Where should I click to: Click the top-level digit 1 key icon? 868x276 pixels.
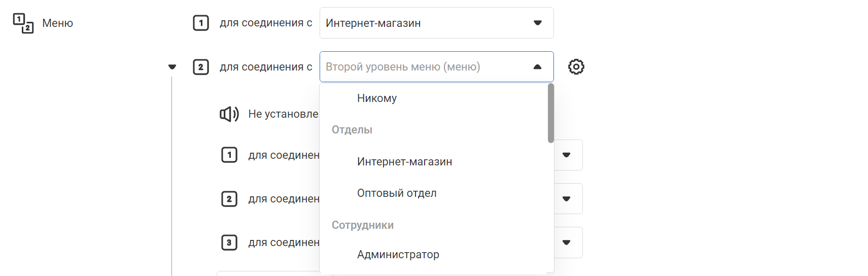[201, 23]
